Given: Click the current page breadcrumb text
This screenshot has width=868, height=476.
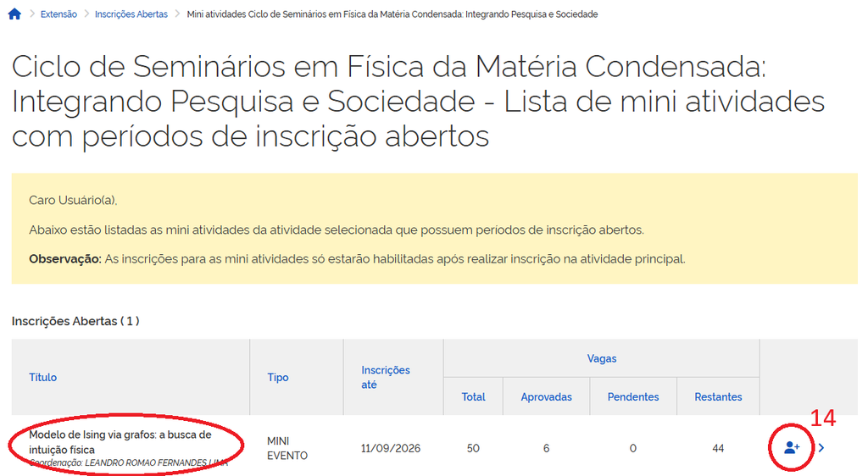Looking at the screenshot, I should tap(392, 14).
